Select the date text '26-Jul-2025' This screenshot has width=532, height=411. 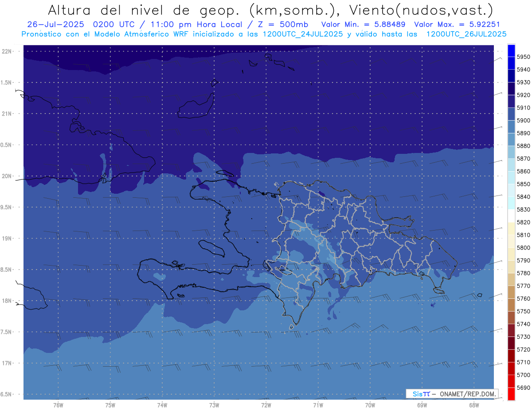[x=56, y=24]
